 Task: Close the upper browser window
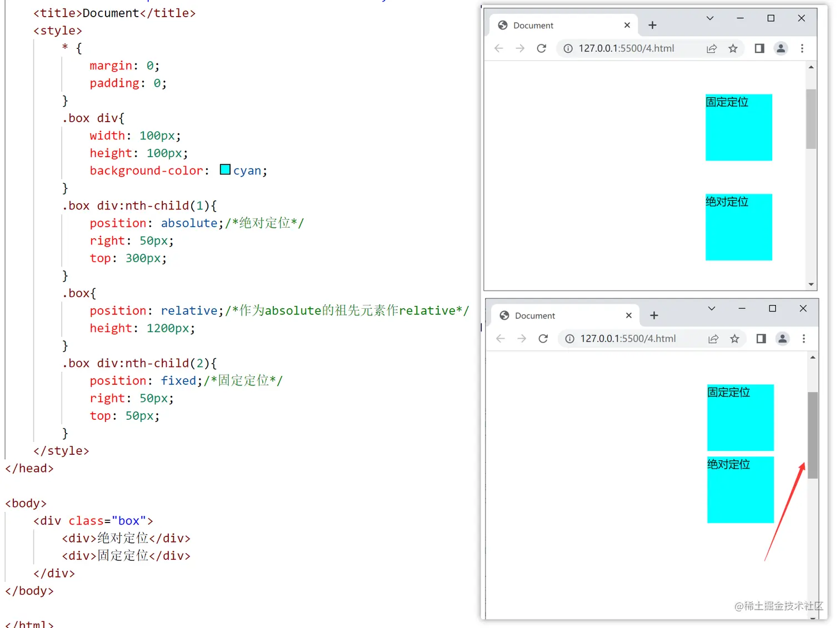802,18
